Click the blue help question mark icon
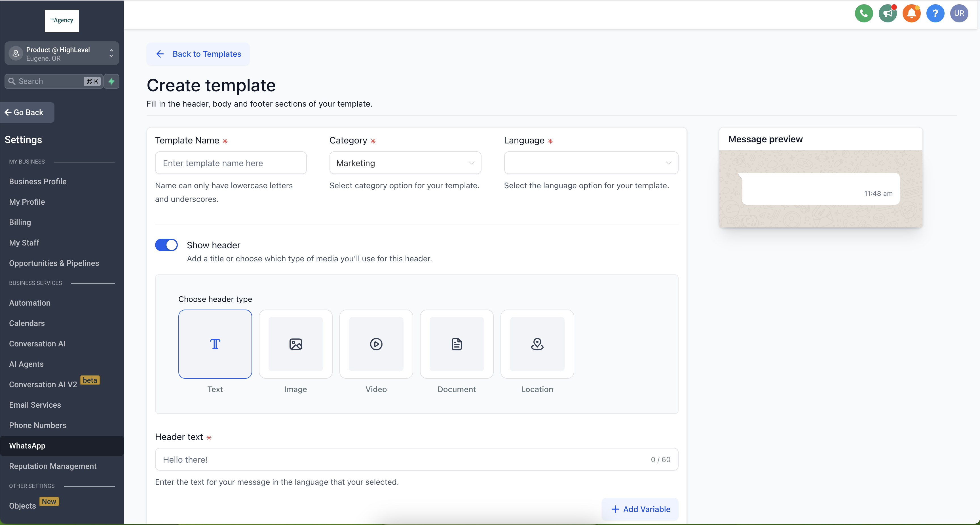This screenshot has height=525, width=980. pos(935,14)
